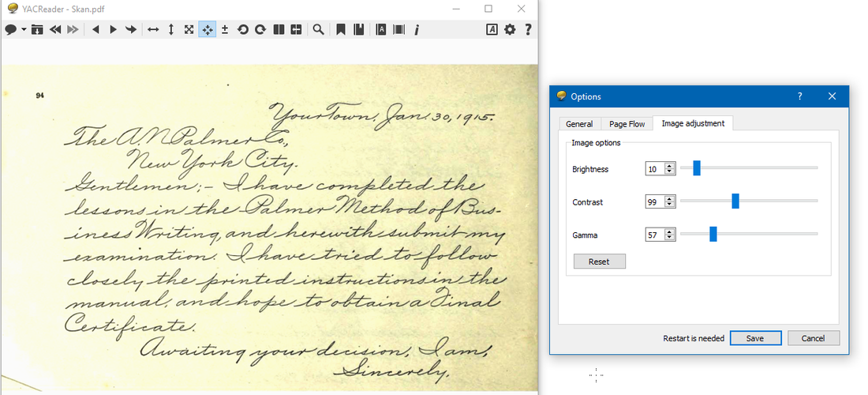
Task: Click the Reset button
Action: coord(599,261)
